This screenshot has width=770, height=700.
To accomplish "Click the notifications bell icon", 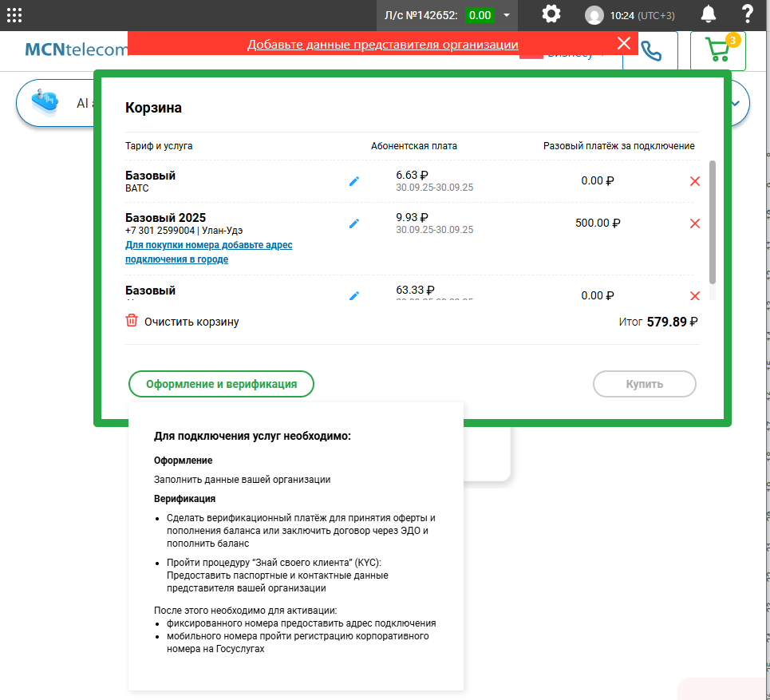I will pos(708,14).
